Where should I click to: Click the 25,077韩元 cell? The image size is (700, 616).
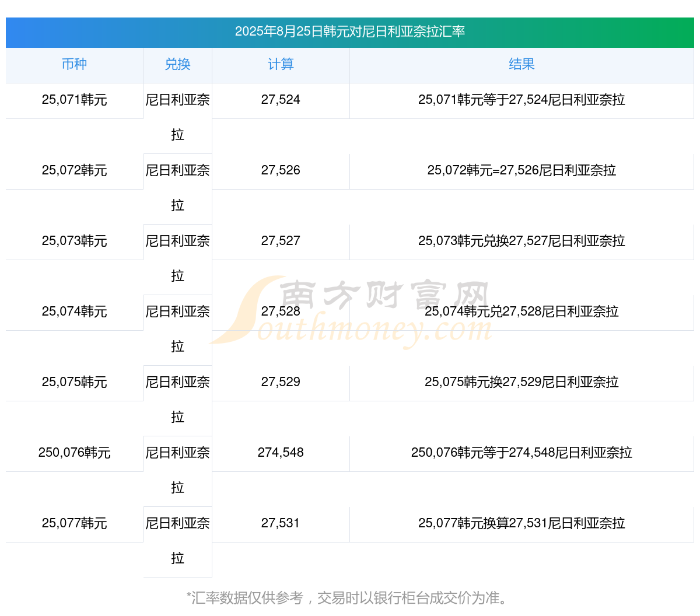(74, 523)
